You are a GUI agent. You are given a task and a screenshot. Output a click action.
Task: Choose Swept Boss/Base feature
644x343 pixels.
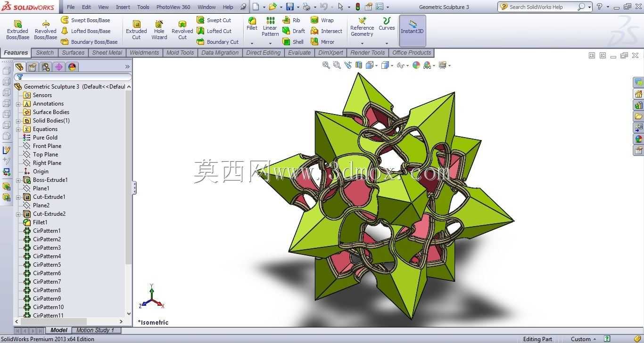[x=85, y=20]
